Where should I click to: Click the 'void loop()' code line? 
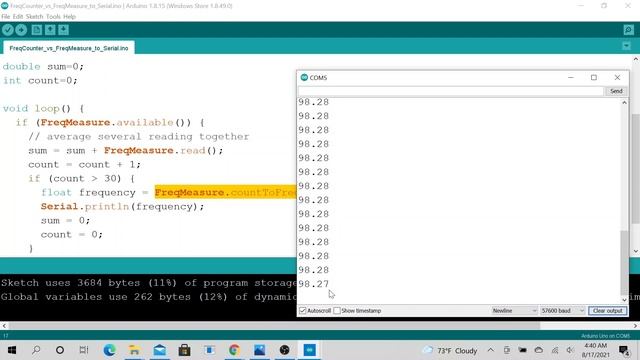tap(43, 109)
